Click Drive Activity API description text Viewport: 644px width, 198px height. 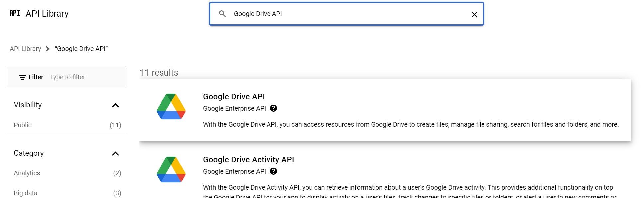[x=410, y=191]
